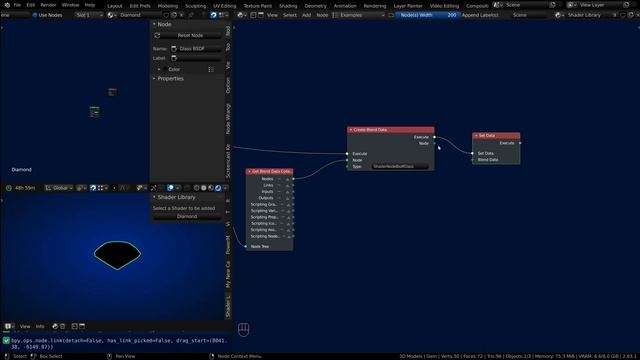Open the Window menu
This screenshot has height=360, width=640.
[x=70, y=5]
